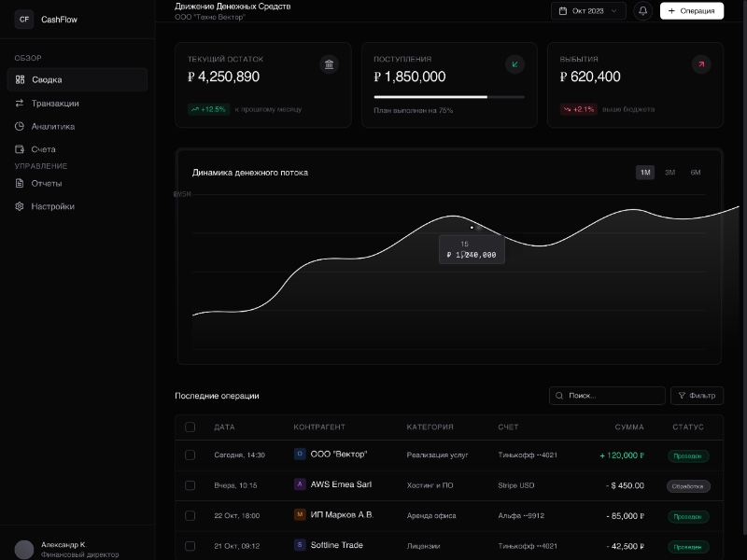Click the incoming arrow icon in Поступления card
Image resolution: width=747 pixels, height=560 pixels.
[x=514, y=64]
